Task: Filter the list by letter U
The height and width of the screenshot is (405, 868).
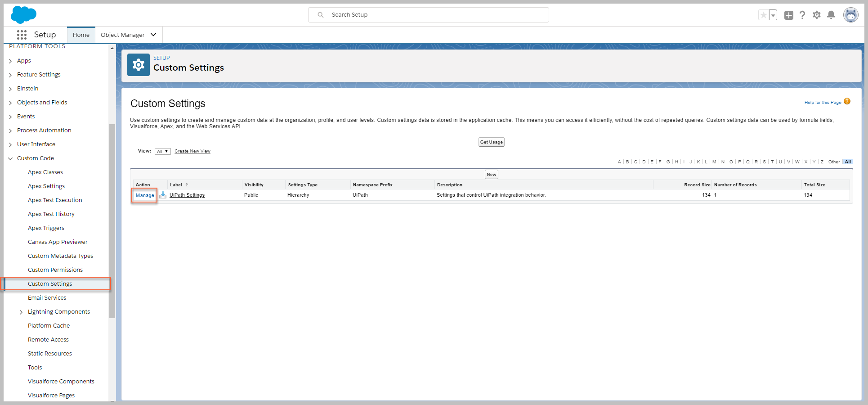Action: pos(780,162)
